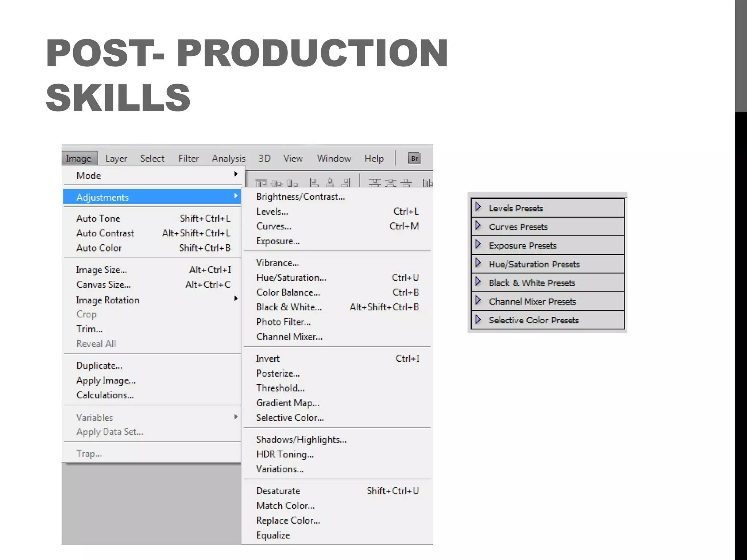Open the Exposure... adjustment
747x560 pixels.
coord(337,241)
